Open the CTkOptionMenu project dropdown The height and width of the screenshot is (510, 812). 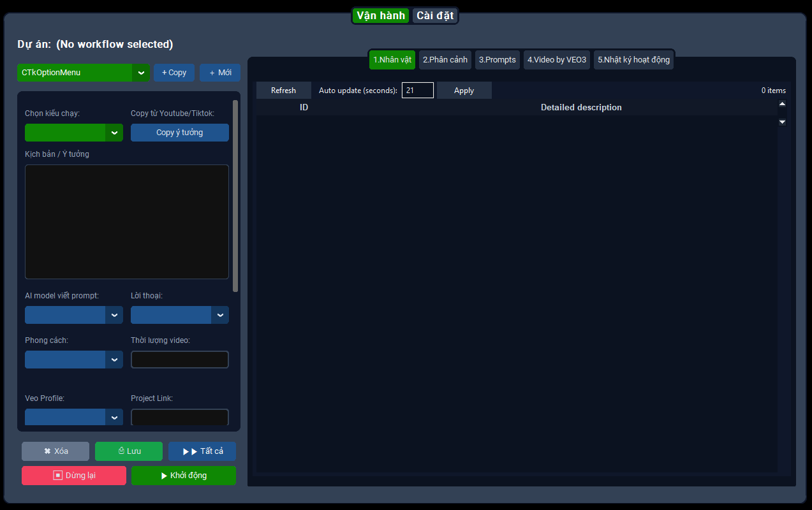coord(84,73)
